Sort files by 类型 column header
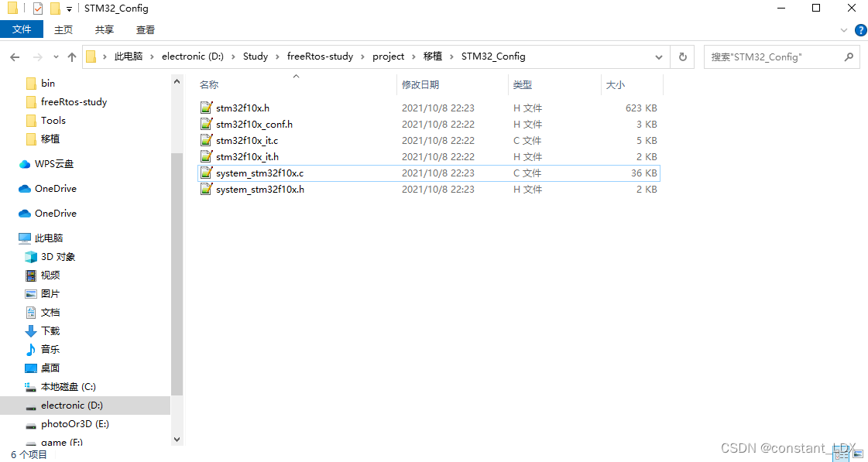 tap(522, 84)
